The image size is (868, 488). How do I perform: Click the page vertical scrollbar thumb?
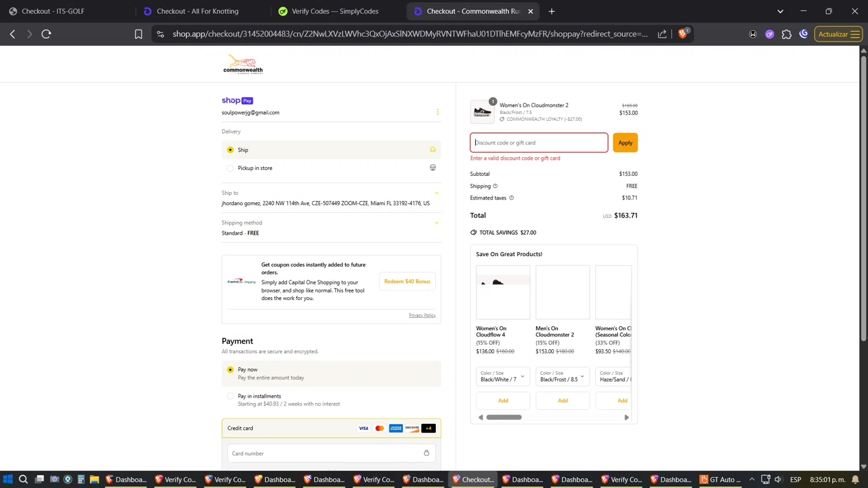point(863,199)
